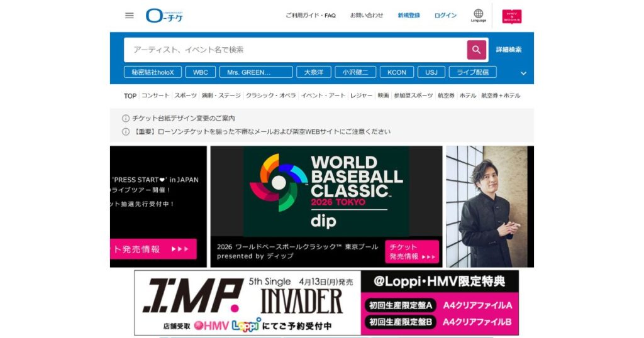
Task: Click チケット発売情報 button on WBC banner
Action: [x=412, y=252]
